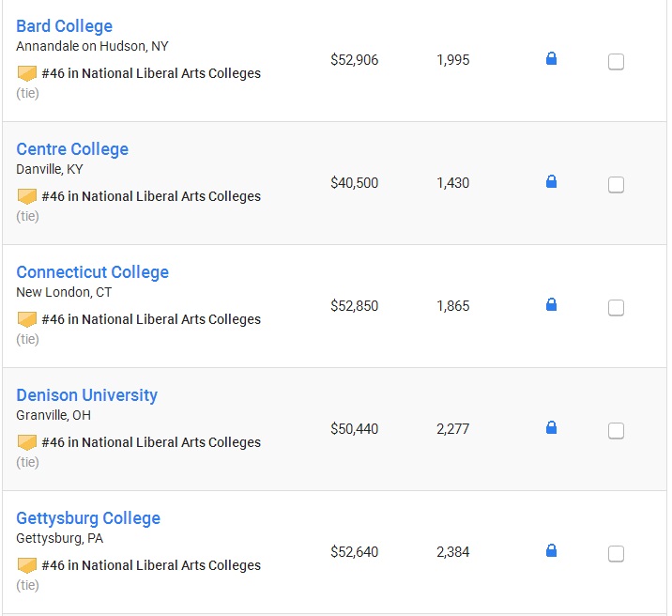672x616 pixels.
Task: Click the lock icon in Denison University row
Action: (x=551, y=427)
